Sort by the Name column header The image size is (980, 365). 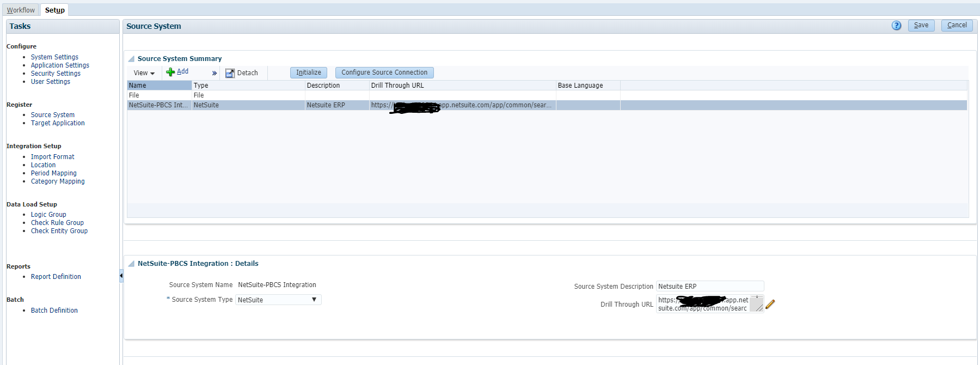click(159, 86)
